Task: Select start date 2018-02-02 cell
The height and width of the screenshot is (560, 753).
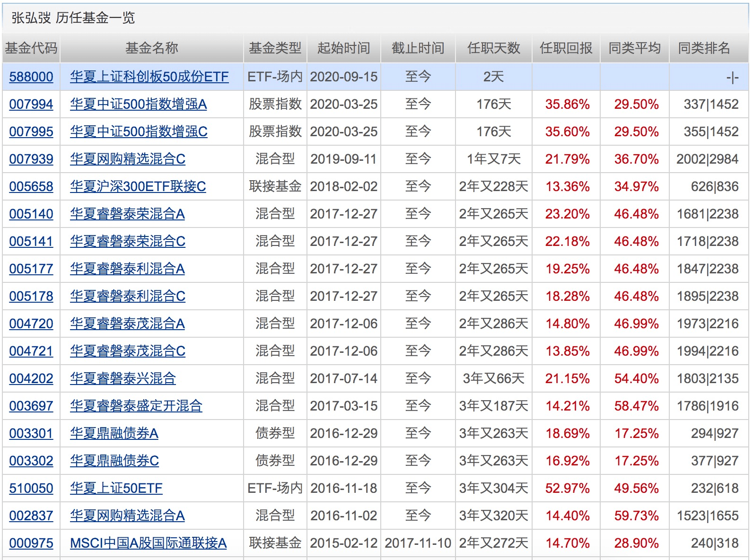Action: point(344,186)
